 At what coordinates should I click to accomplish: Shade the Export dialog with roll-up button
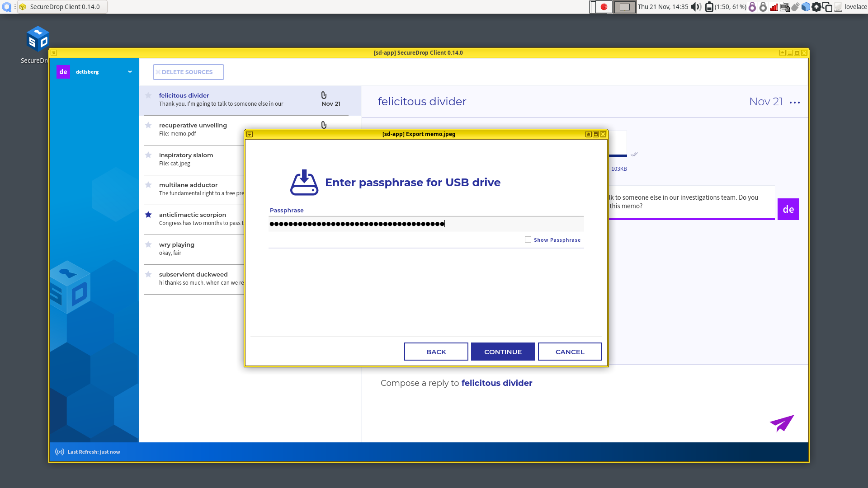coord(589,134)
